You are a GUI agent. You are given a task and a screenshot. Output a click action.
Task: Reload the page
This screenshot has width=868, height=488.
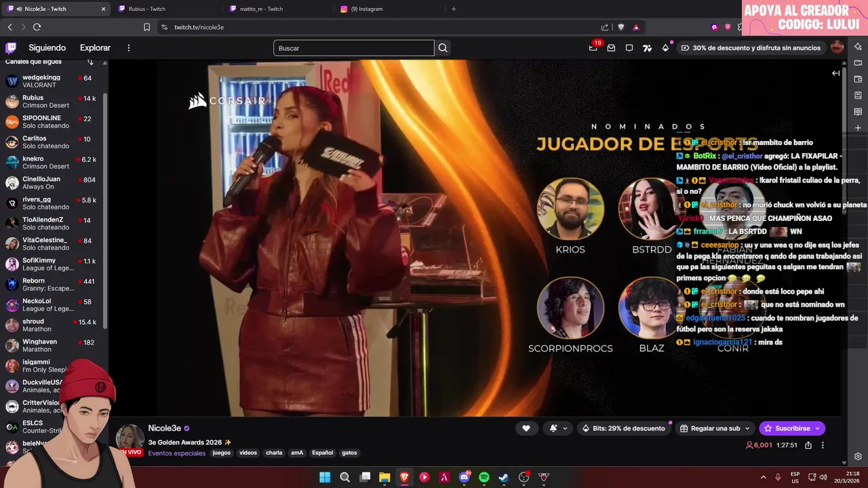[x=37, y=27]
